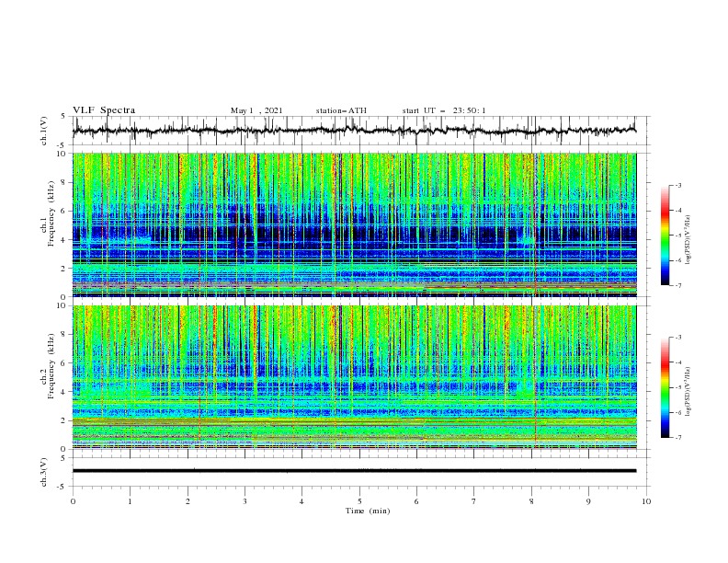Click the 'ch.1(V)' waveform axis label

(x=44, y=131)
